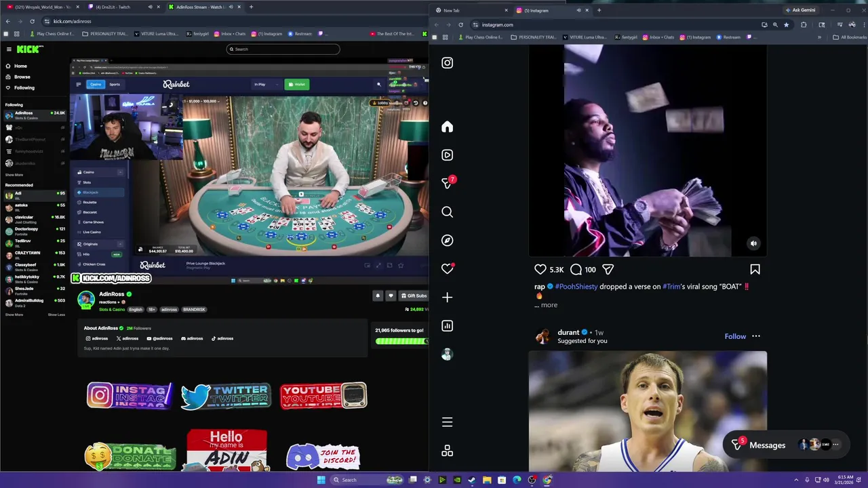Unmute the Instagram reel video

[753, 243]
